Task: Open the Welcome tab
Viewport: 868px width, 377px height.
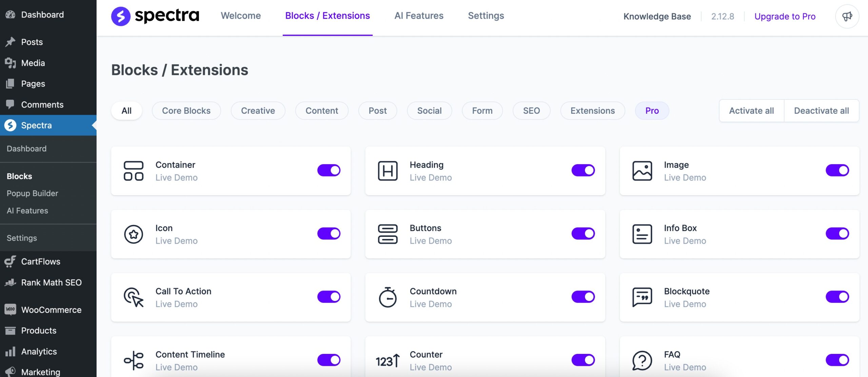Action: point(241,16)
